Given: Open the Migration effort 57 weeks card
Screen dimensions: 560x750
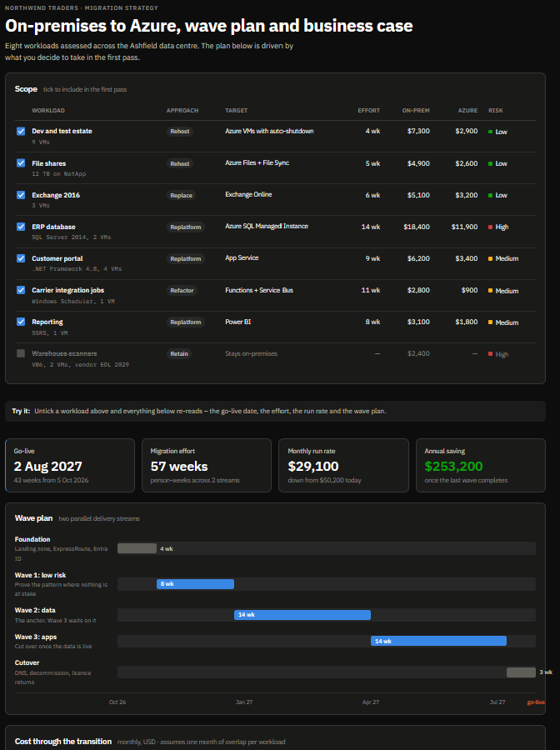Looking at the screenshot, I should [x=207, y=465].
